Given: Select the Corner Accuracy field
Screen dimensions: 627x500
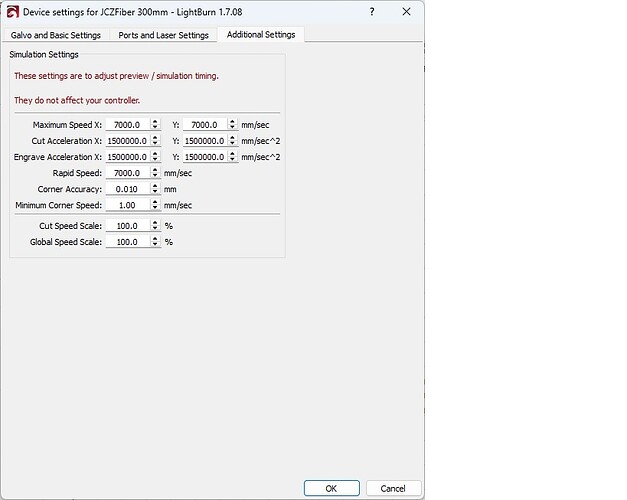Looking at the screenshot, I should [126, 189].
